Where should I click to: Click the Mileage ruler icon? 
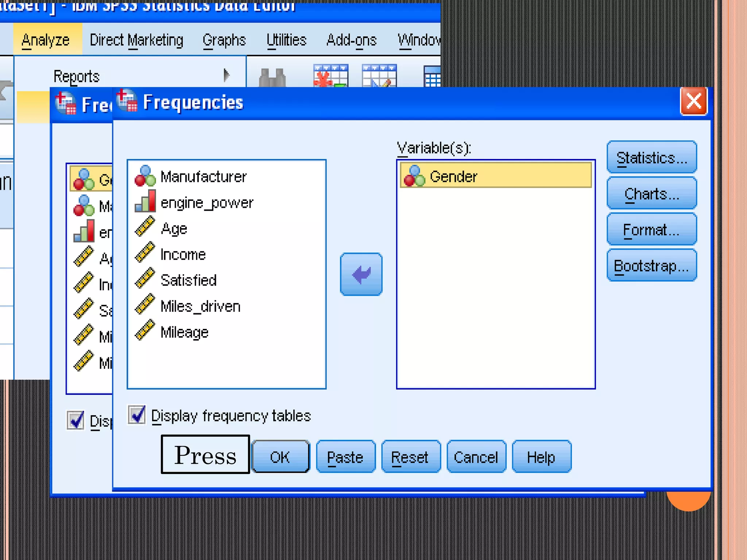coord(145,330)
